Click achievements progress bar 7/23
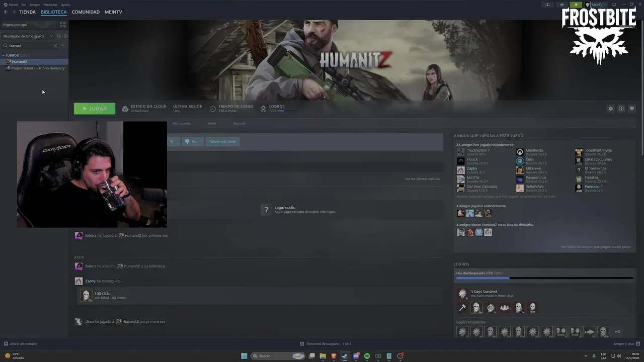The height and width of the screenshot is (362, 644). [544, 278]
